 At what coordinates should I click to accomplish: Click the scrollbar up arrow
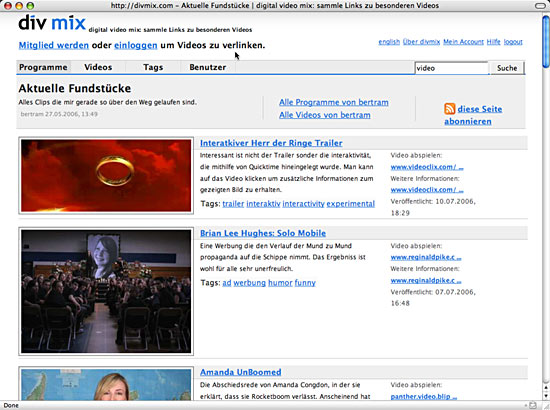pyautogui.click(x=546, y=388)
